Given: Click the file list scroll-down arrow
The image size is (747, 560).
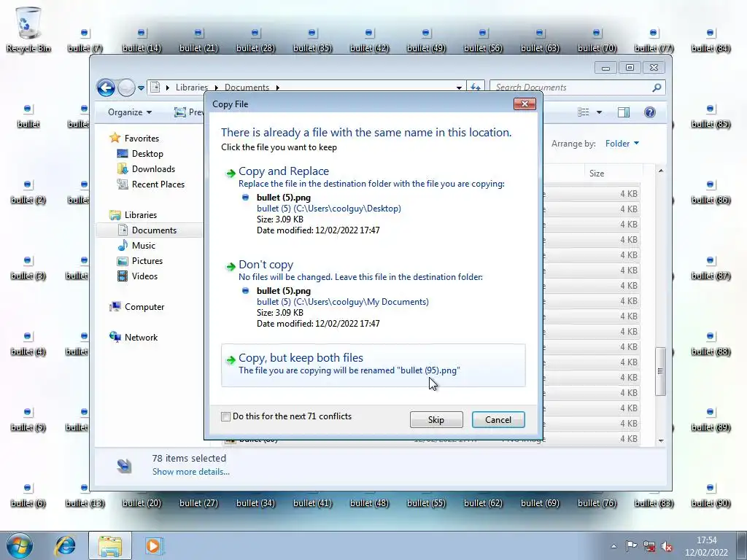Looking at the screenshot, I should tap(661, 441).
